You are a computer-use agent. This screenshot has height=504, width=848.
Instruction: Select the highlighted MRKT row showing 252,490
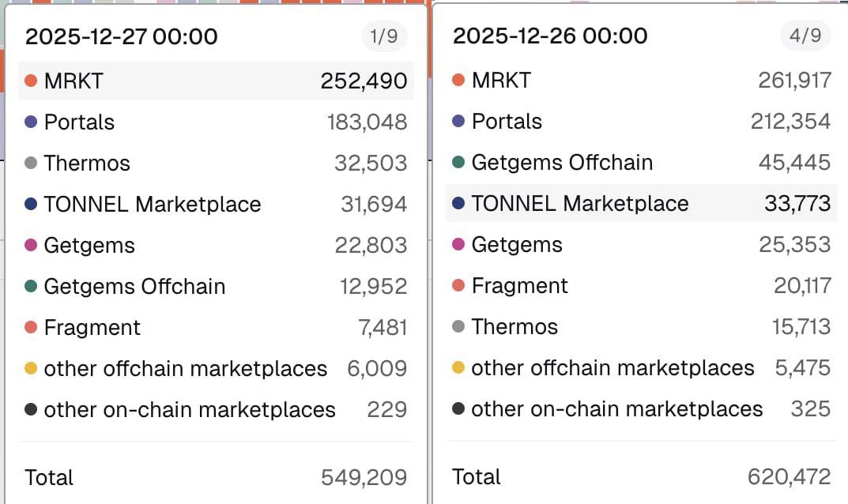[216, 81]
